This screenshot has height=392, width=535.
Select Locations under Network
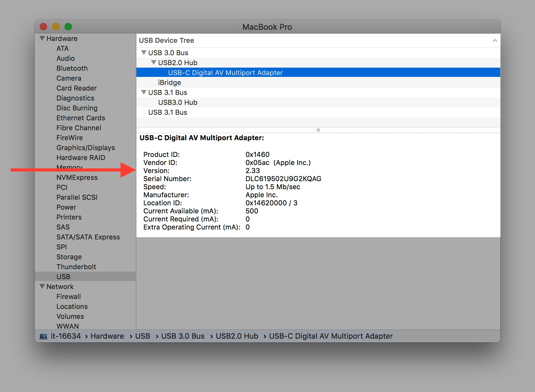72,307
